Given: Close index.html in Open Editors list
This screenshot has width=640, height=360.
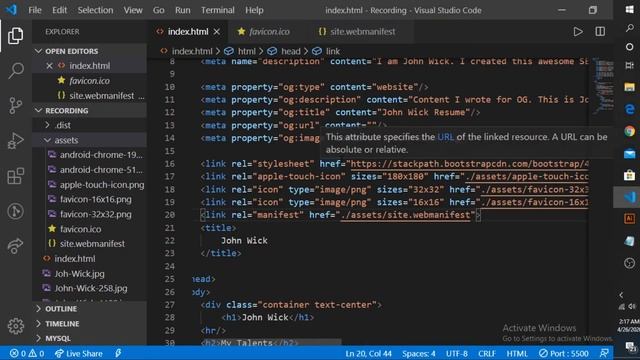Looking at the screenshot, I should coord(49,66).
